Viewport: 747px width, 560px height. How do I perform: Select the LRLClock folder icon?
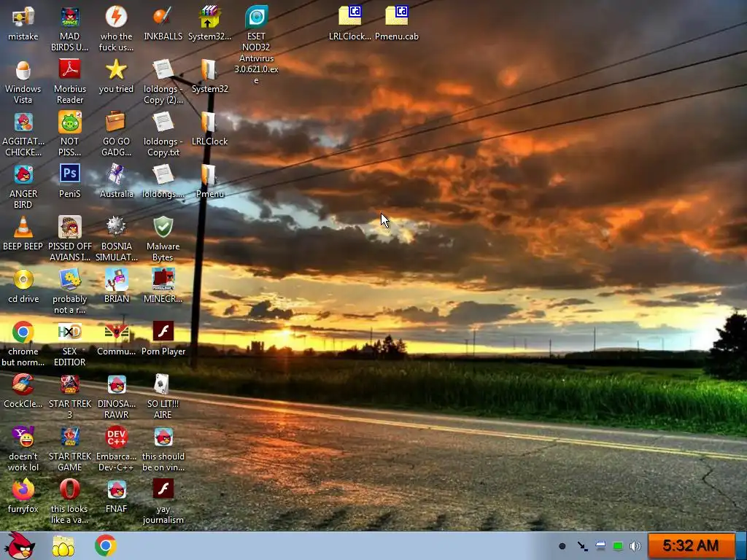pyautogui.click(x=209, y=122)
